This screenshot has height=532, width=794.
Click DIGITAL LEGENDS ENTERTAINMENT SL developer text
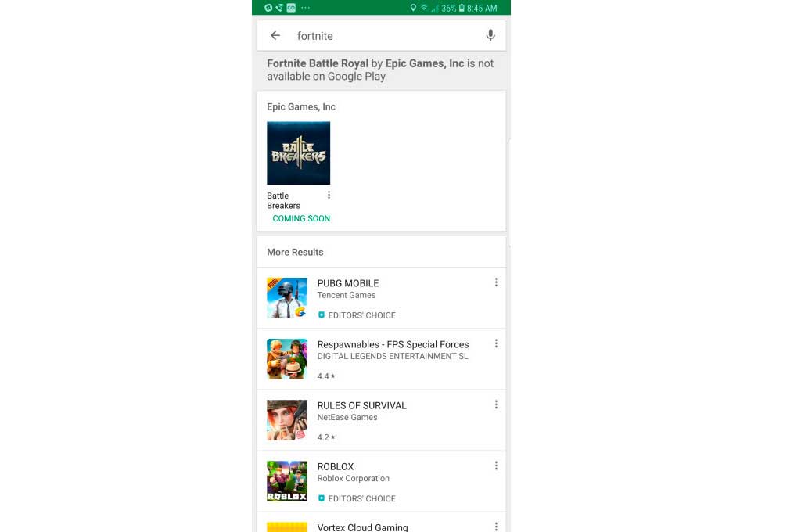click(393, 356)
